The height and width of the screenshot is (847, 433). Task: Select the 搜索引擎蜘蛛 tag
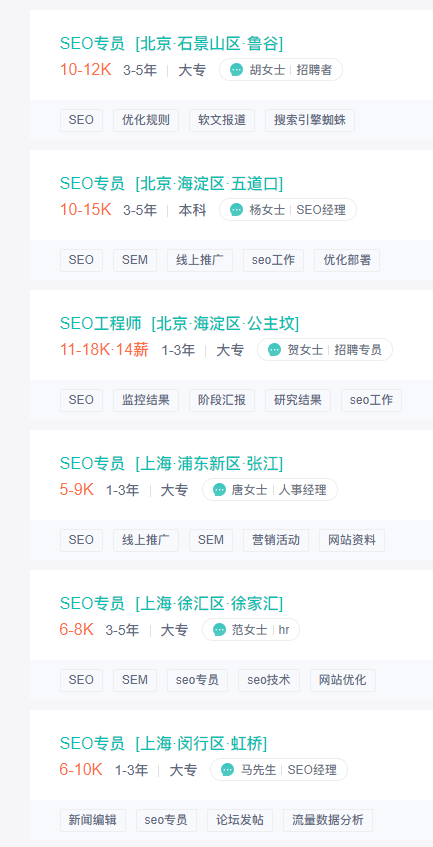[x=310, y=120]
